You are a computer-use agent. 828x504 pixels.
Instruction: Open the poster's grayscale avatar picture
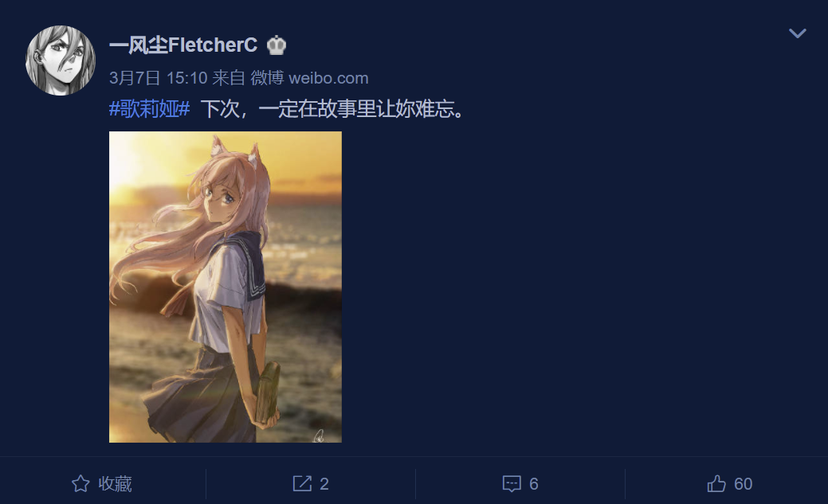coord(61,61)
